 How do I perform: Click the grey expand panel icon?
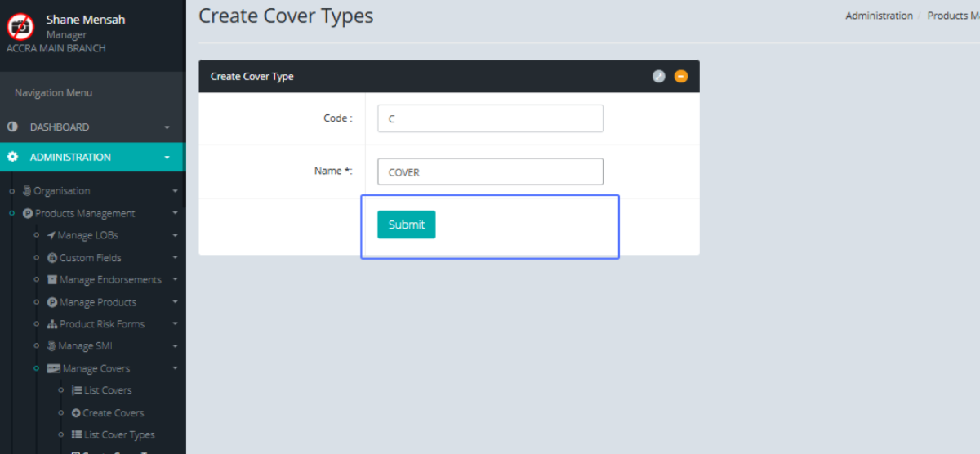click(x=659, y=77)
